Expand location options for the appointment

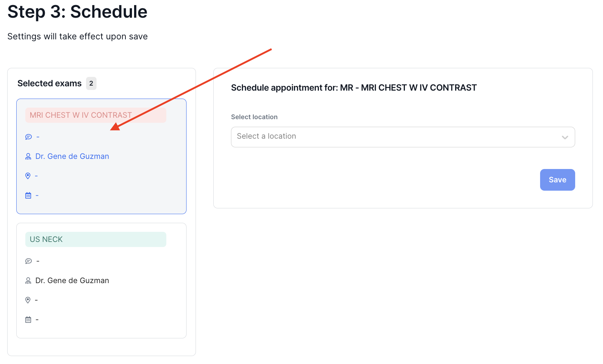pyautogui.click(x=403, y=137)
